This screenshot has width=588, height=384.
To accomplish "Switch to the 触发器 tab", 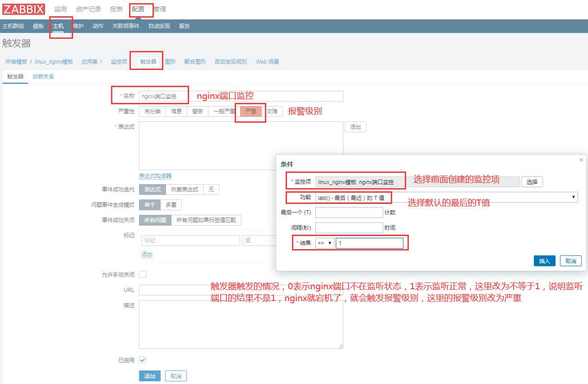I will coord(15,77).
